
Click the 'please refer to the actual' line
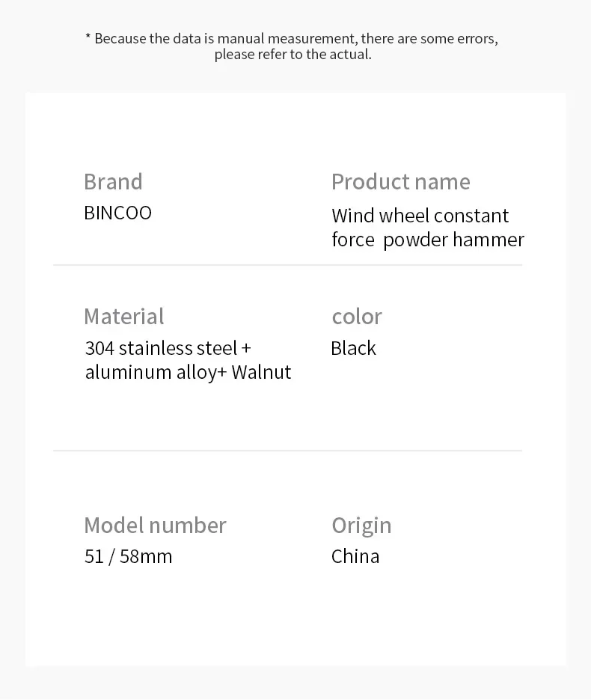[293, 55]
